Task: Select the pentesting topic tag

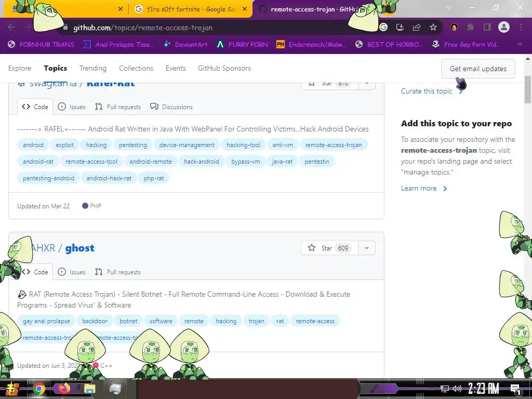Action: tap(133, 145)
